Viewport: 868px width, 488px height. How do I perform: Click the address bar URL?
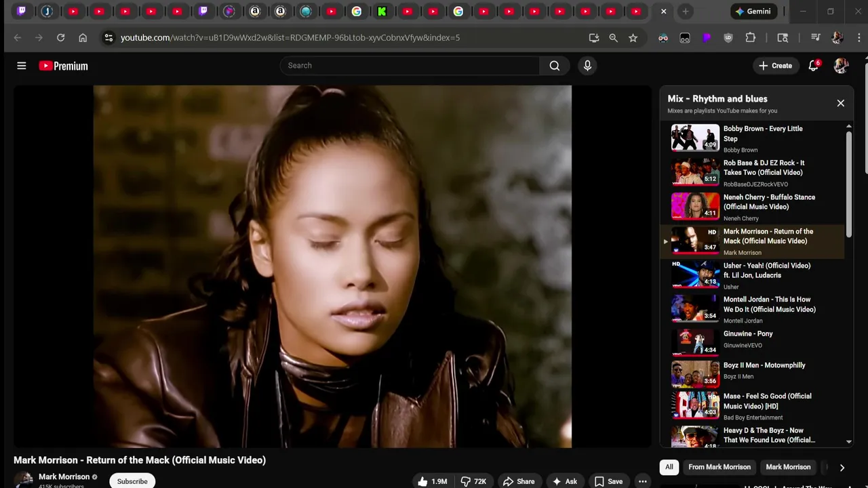coord(290,38)
